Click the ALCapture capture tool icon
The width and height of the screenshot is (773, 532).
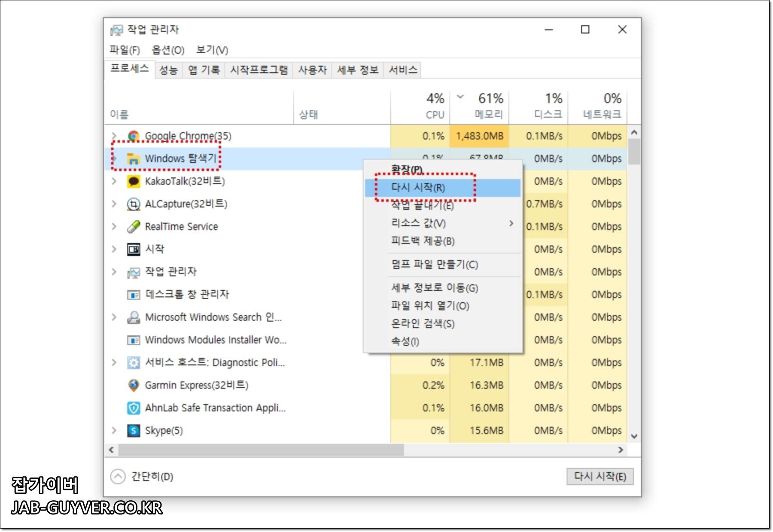coord(133,204)
